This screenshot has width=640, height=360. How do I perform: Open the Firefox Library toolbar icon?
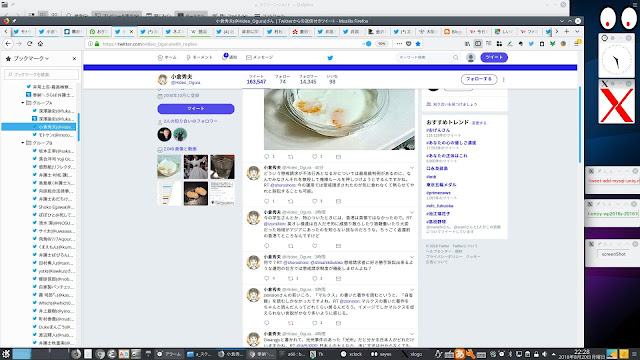467,44
